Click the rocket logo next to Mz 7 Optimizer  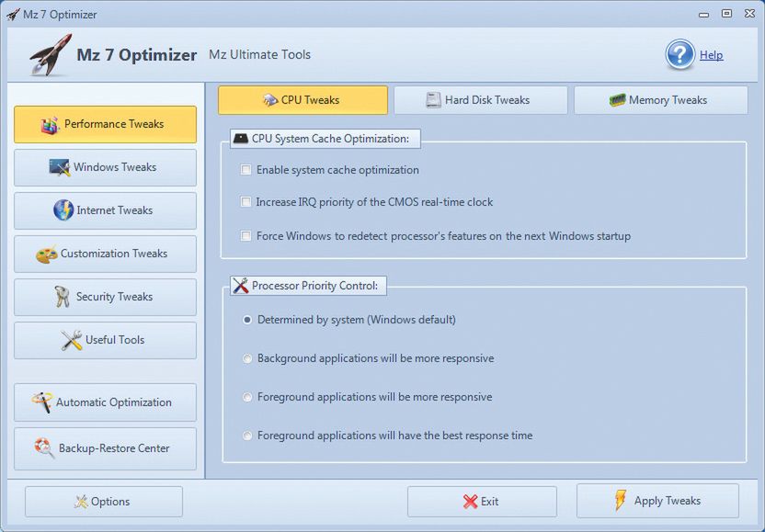tap(51, 54)
